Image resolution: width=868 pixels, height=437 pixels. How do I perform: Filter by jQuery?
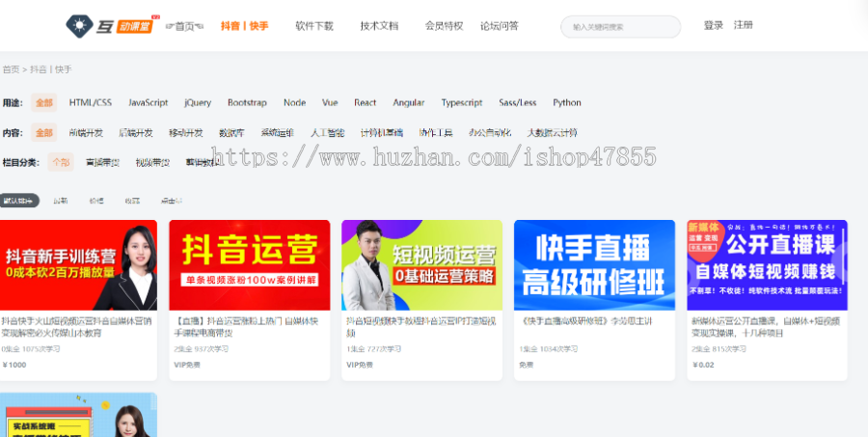[x=198, y=102]
